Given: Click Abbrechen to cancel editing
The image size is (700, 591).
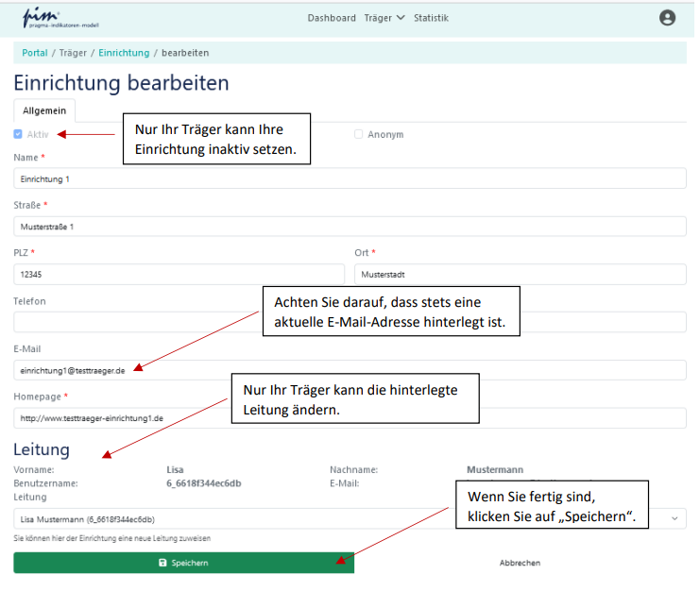Looking at the screenshot, I should click(520, 563).
